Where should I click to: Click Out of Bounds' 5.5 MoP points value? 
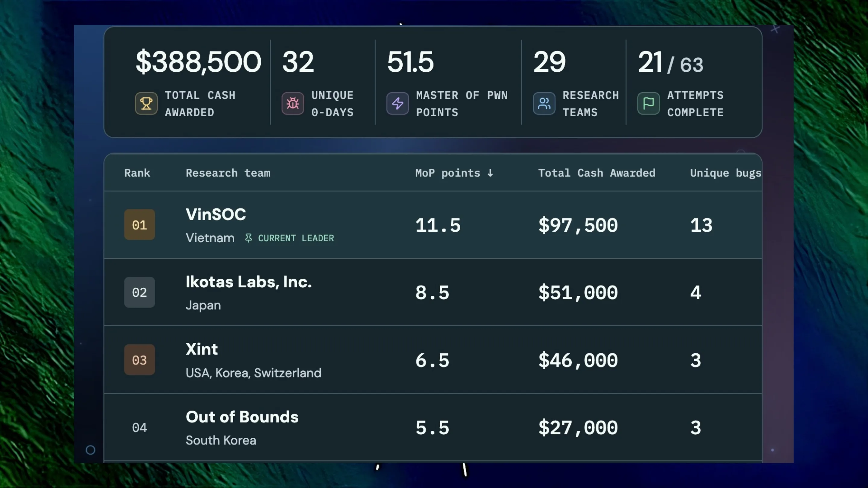432,428
